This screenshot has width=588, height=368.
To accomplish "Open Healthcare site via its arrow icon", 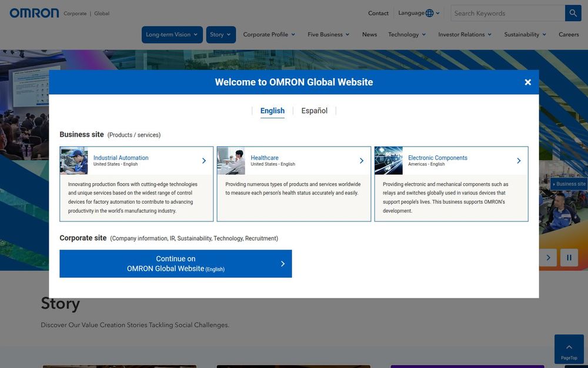I will coord(361,160).
